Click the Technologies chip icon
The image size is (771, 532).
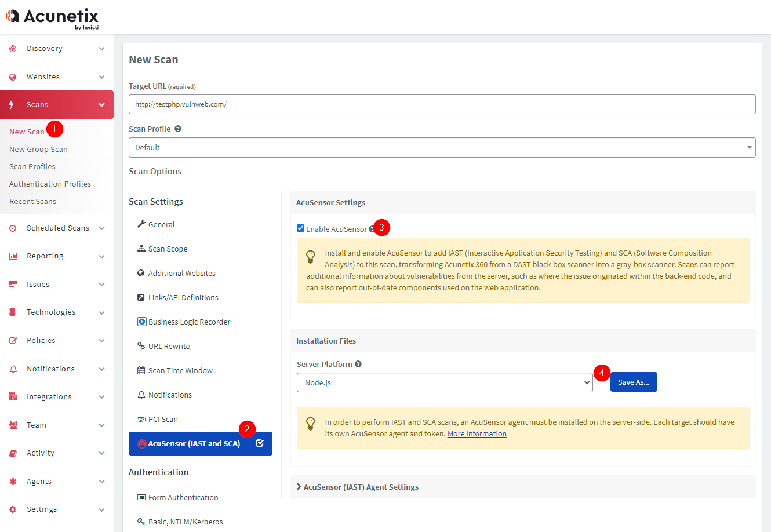click(x=13, y=312)
